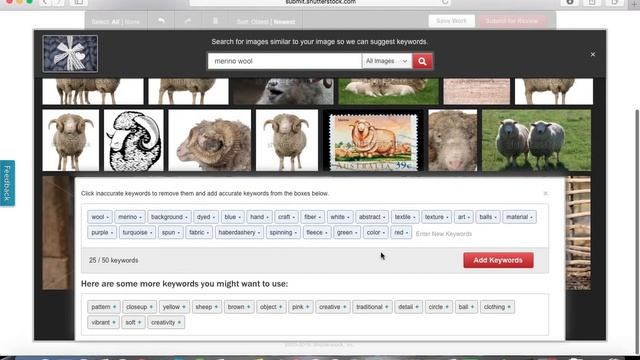Remove the wool keyword tag

(x=100, y=217)
